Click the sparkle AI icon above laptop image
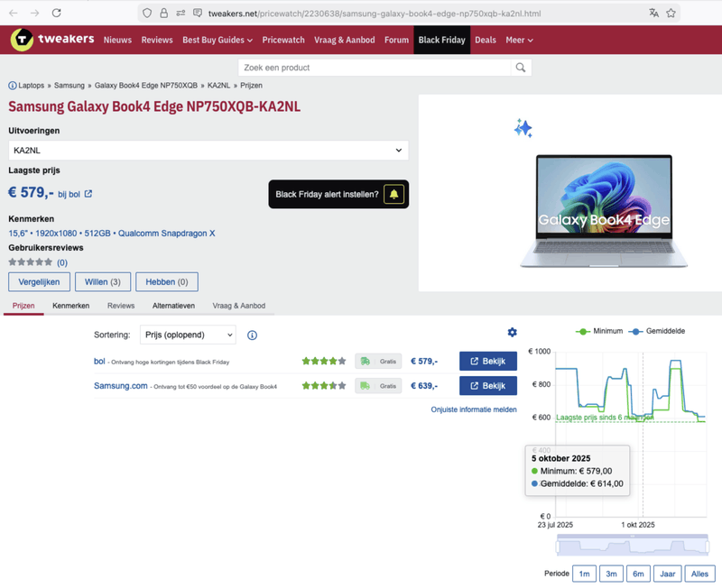722x588 pixels. pos(523,128)
